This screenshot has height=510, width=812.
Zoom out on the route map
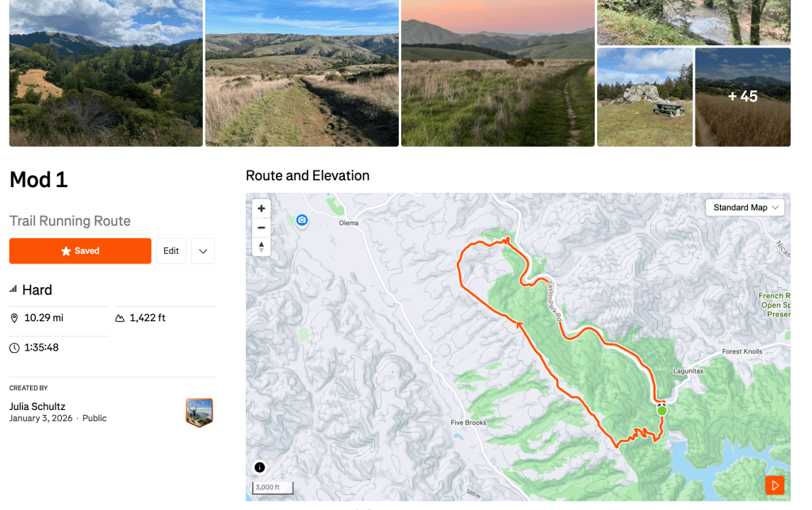tap(262, 228)
